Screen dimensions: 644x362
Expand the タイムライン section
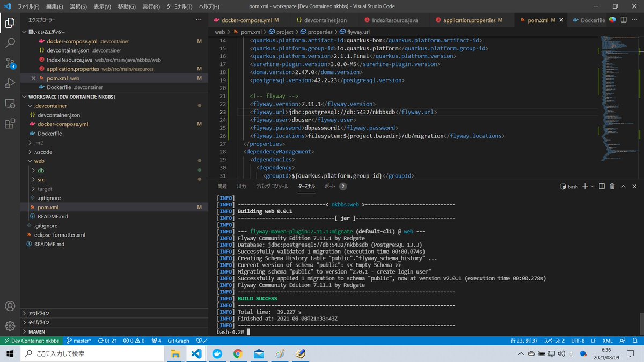pos(113,322)
